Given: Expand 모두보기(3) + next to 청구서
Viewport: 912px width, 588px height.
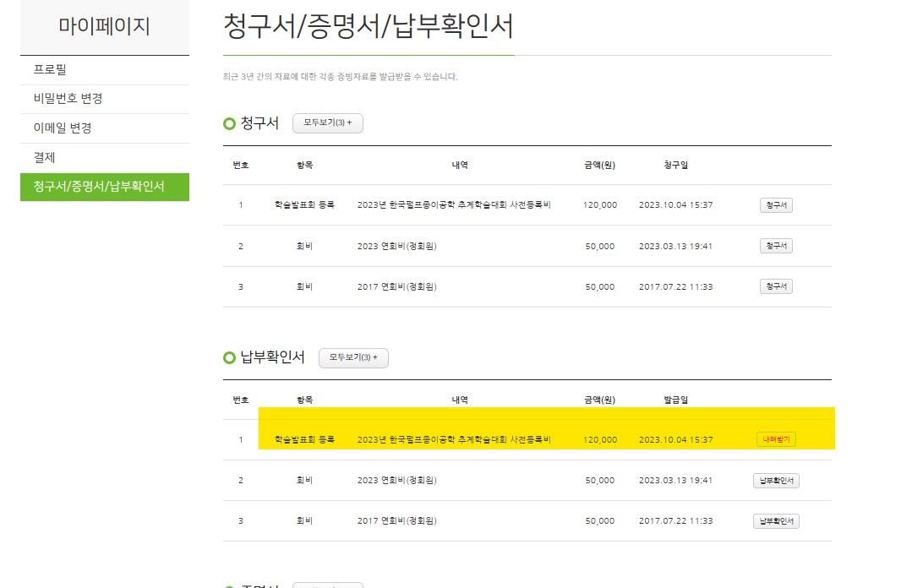Looking at the screenshot, I should (x=327, y=123).
